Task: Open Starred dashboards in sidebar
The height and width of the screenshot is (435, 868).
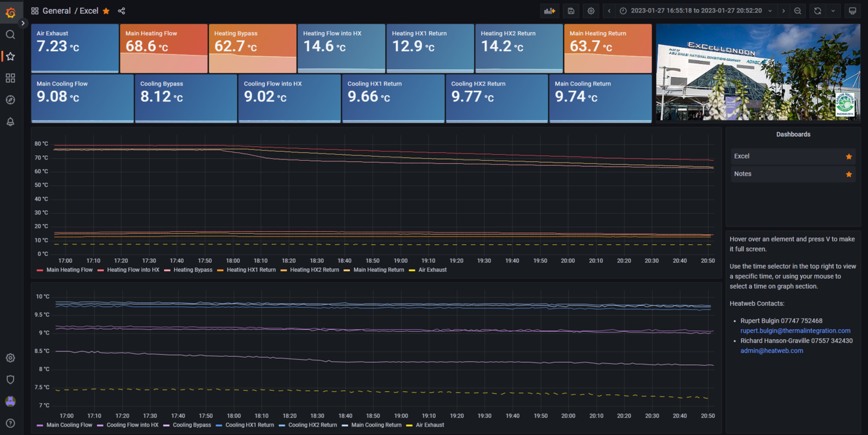Action: [10, 56]
